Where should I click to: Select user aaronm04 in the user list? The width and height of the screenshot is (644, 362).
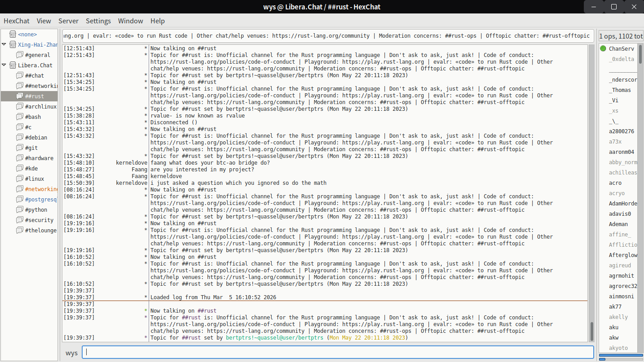point(622,152)
